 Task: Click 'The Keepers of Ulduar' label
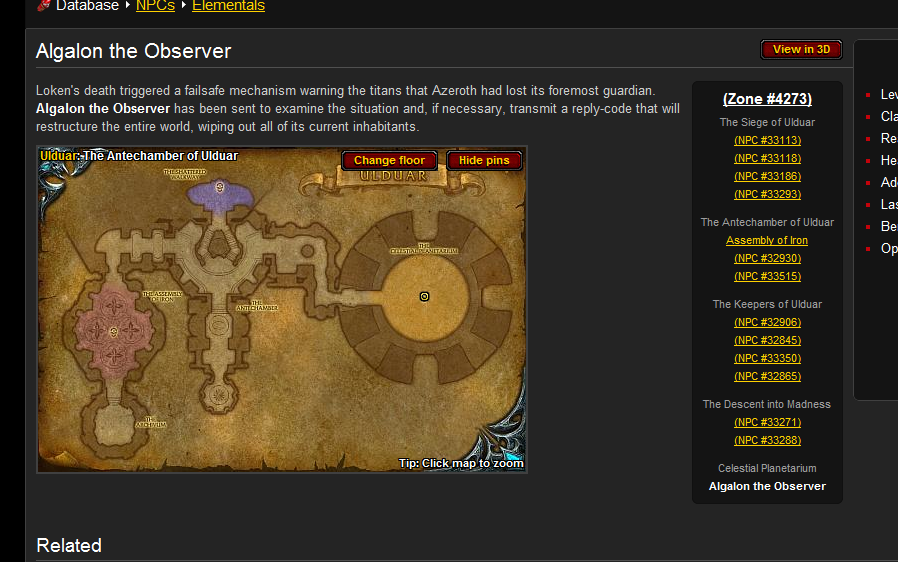pos(767,304)
